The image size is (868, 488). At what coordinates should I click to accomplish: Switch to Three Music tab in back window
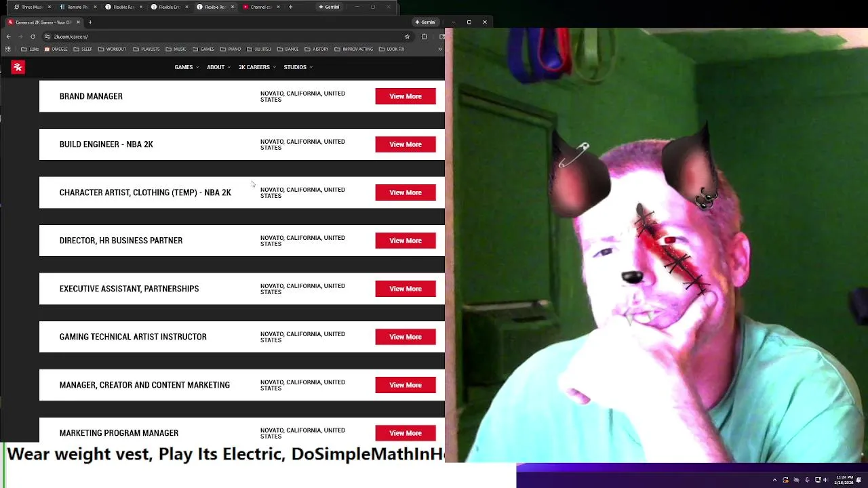[32, 7]
